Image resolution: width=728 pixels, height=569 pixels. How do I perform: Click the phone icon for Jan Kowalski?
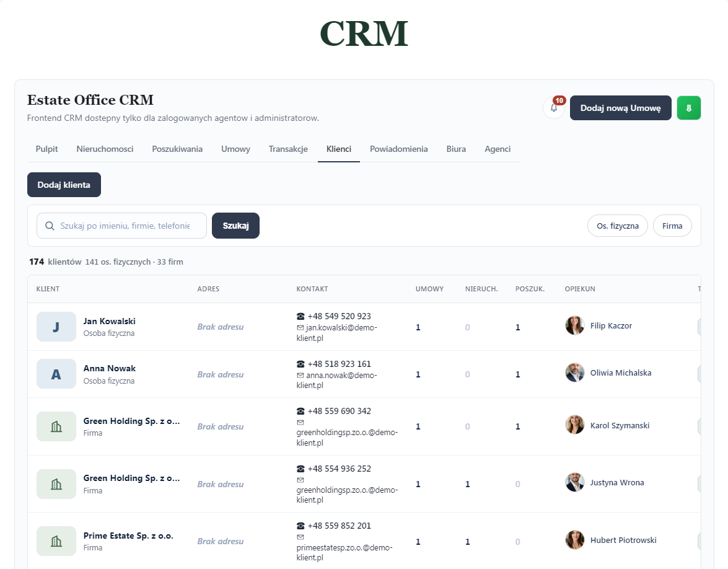tap(300, 316)
